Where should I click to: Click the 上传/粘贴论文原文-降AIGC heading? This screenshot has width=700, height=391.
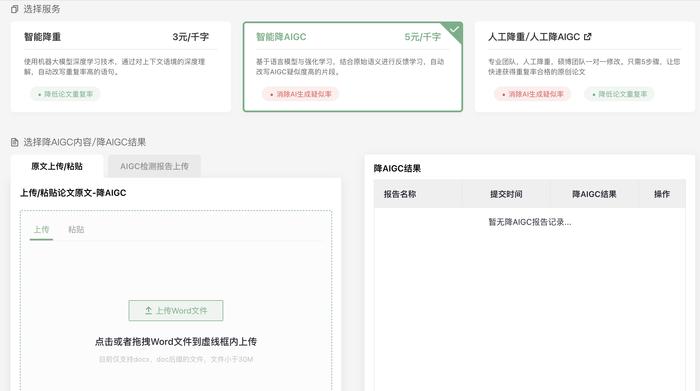pos(73,193)
